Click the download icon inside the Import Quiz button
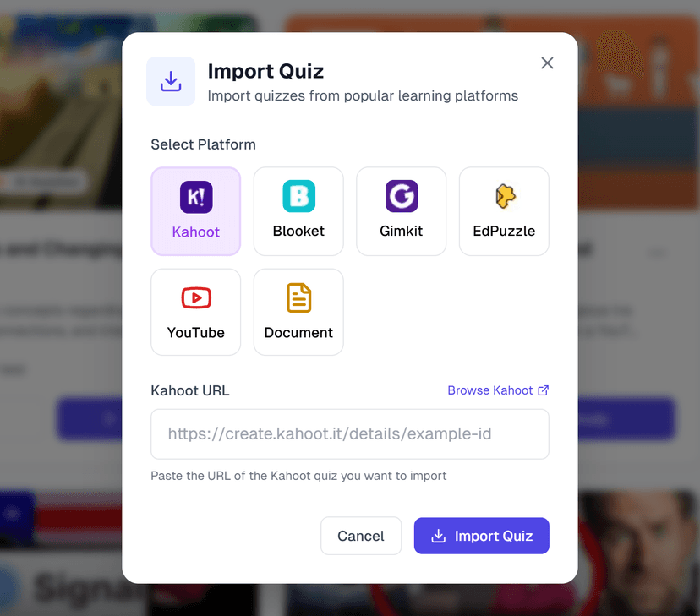The image size is (700, 616). click(438, 536)
